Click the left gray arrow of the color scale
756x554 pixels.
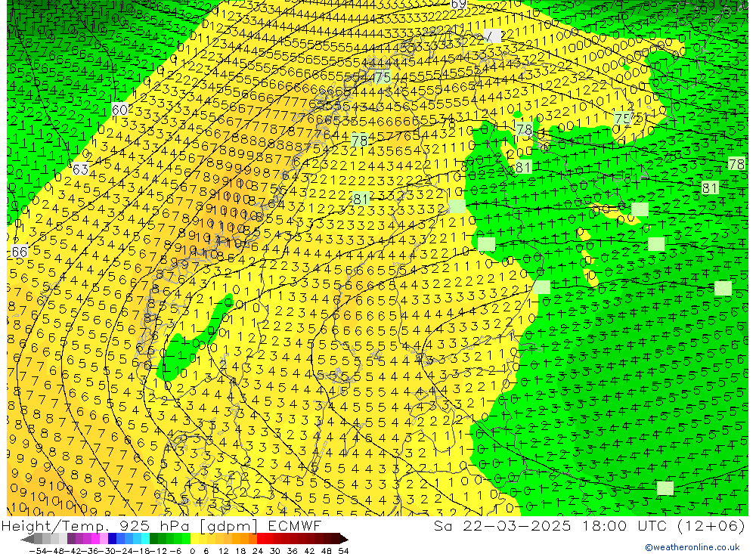point(27,540)
